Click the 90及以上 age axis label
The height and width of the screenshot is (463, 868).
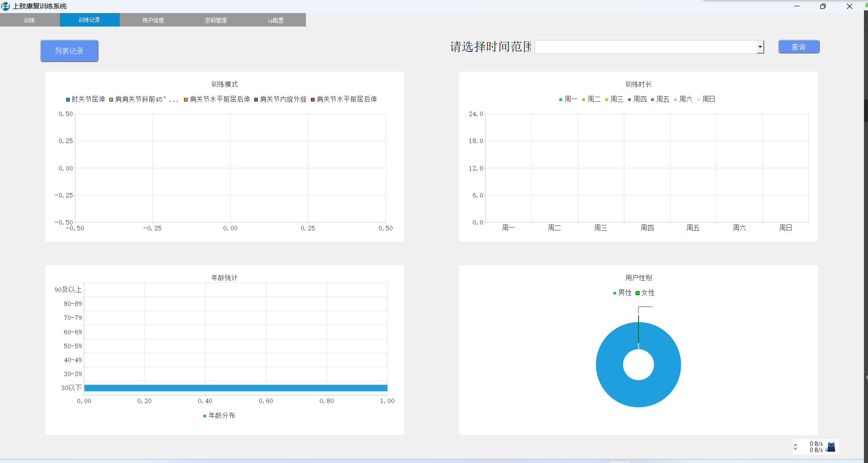click(68, 290)
